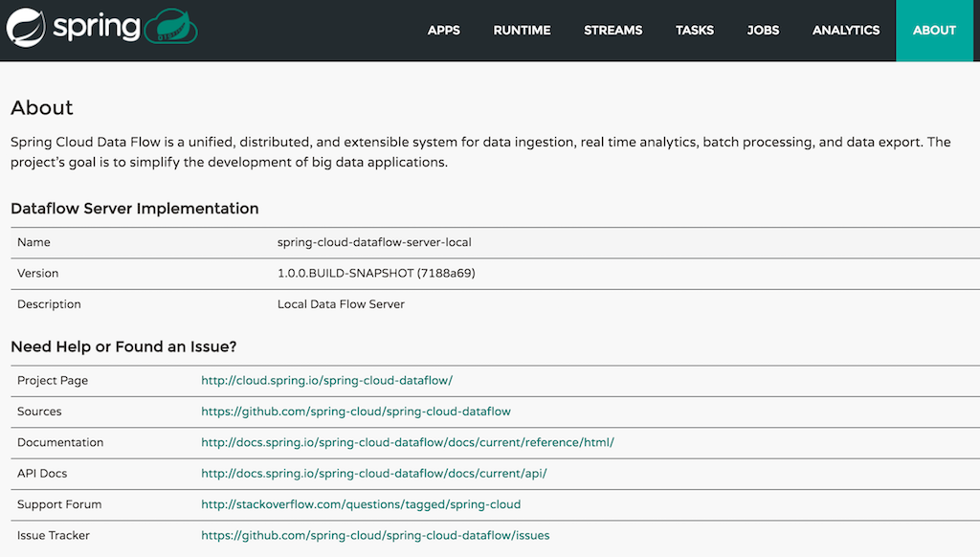The height and width of the screenshot is (557, 980).
Task: Switch to the Runtime tab
Action: click(x=522, y=31)
